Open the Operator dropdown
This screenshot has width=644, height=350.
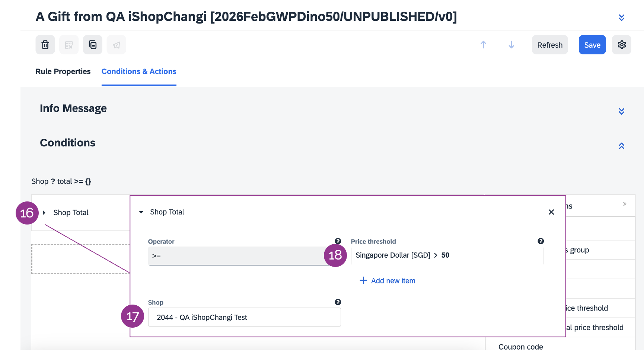238,256
